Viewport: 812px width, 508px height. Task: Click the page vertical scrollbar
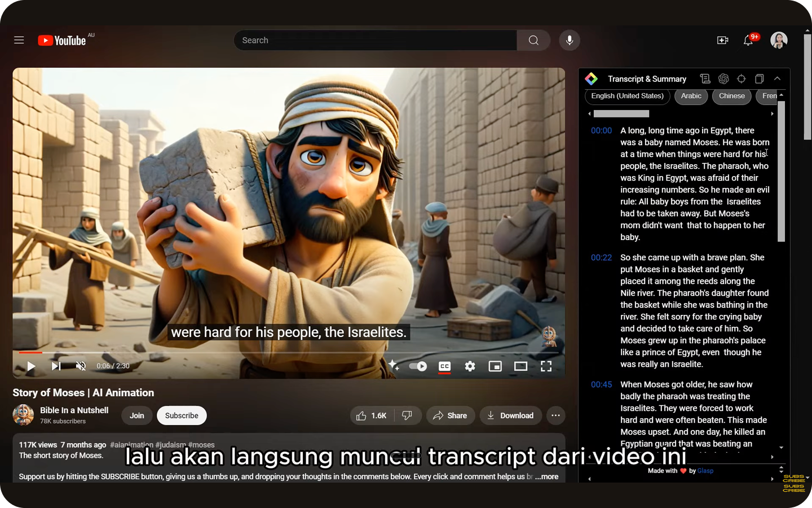(807, 87)
